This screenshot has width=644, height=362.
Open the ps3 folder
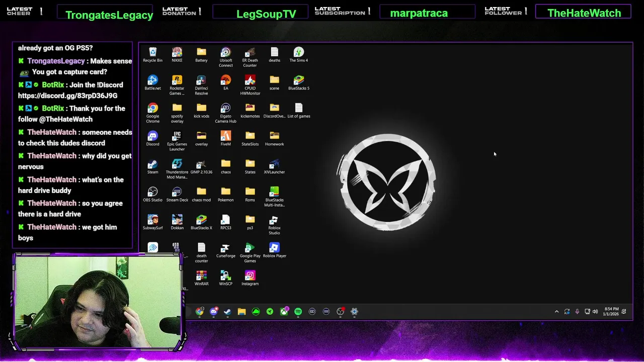[250, 223]
